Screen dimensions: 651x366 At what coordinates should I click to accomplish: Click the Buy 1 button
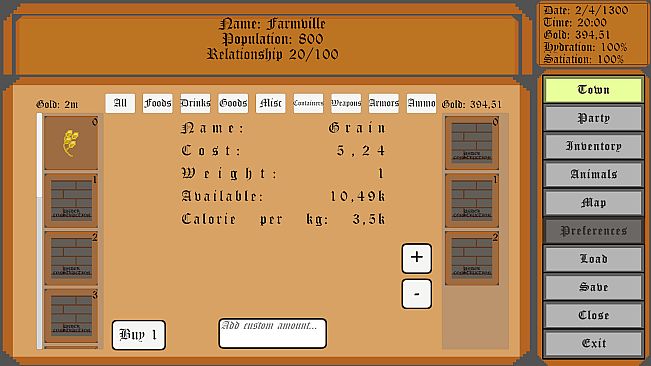[139, 335]
